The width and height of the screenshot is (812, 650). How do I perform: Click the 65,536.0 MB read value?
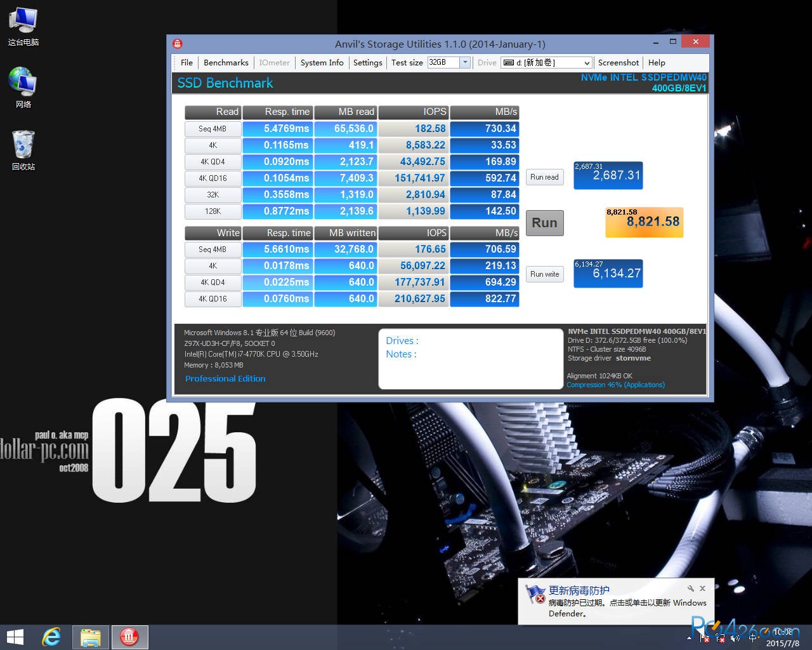point(345,129)
